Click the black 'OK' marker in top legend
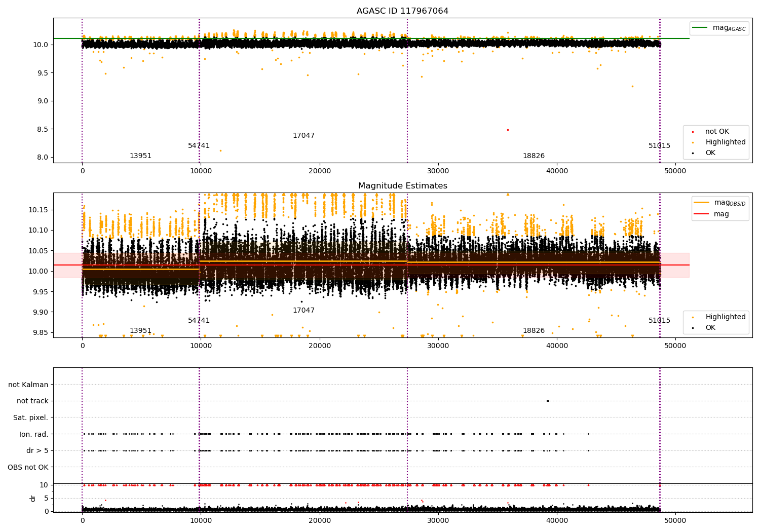The height and width of the screenshot is (532, 760). [693, 153]
